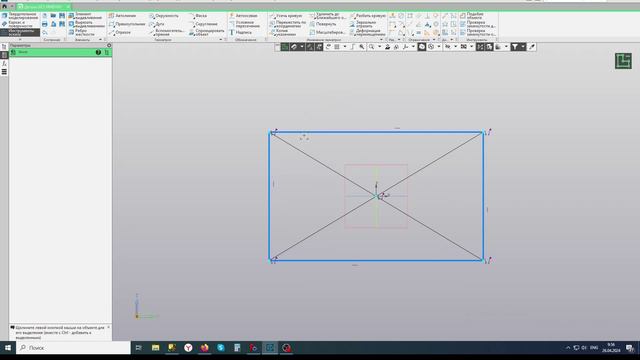Select the Автоосевая tool

243,16
